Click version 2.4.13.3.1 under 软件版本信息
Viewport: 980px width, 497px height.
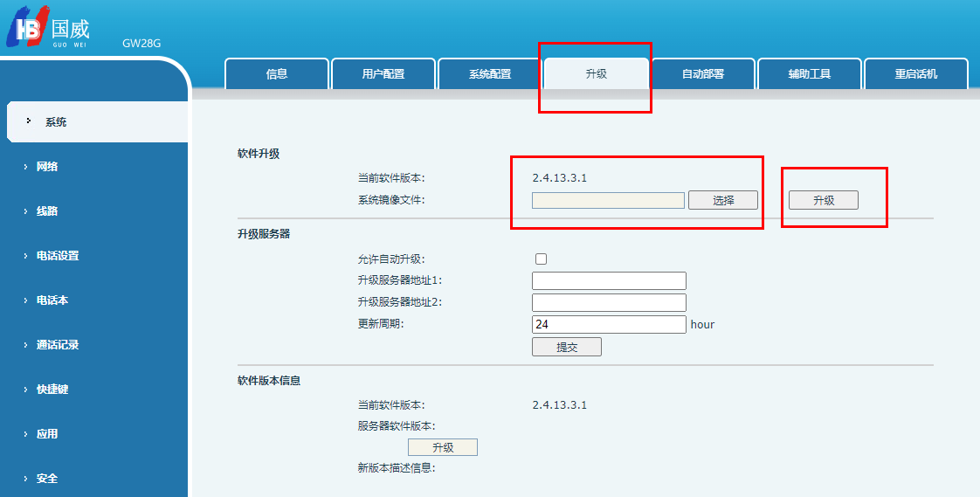click(559, 405)
